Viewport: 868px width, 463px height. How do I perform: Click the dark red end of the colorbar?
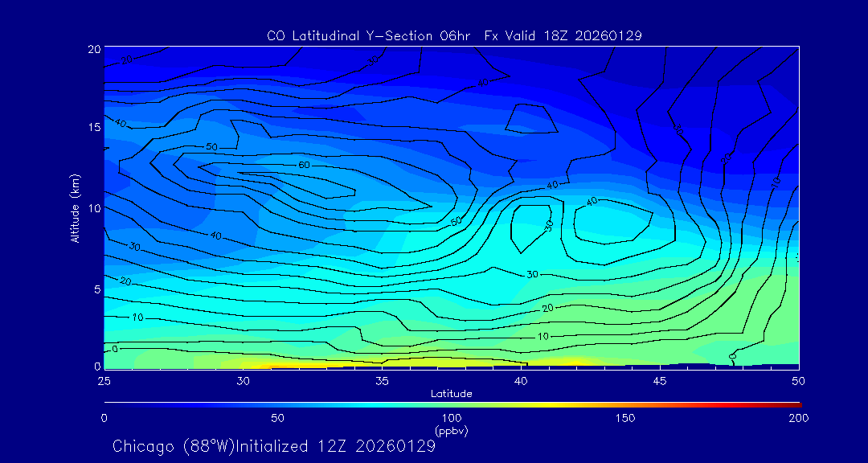point(794,405)
